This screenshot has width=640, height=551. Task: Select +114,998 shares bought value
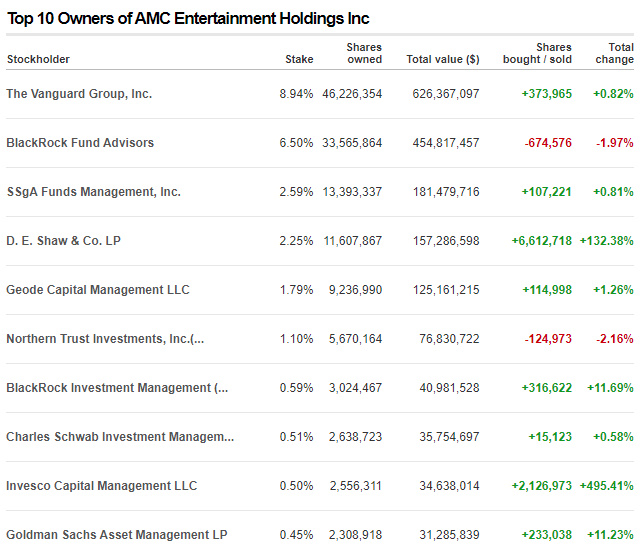(x=547, y=290)
